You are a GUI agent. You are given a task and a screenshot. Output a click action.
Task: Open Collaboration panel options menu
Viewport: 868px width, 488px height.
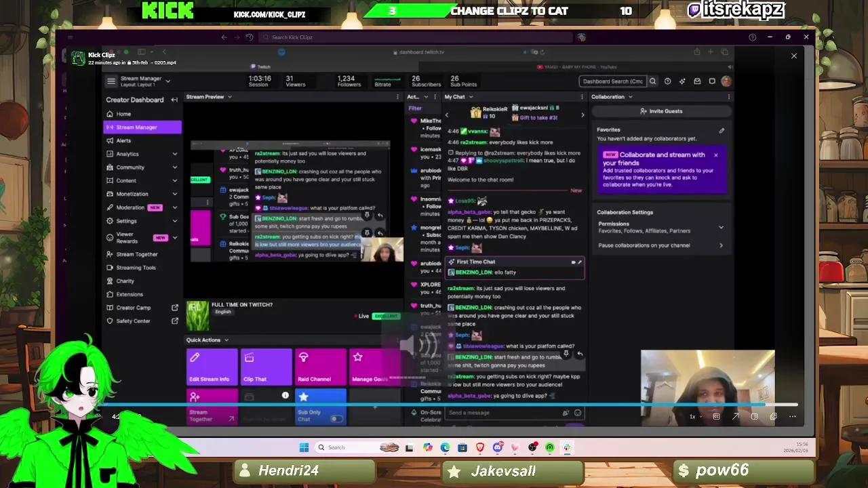[729, 97]
